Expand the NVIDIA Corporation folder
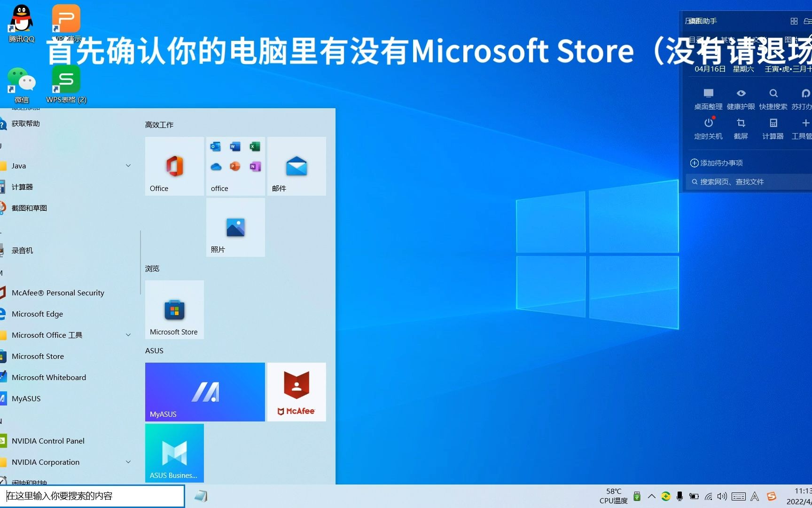The height and width of the screenshot is (508, 812). [128, 462]
